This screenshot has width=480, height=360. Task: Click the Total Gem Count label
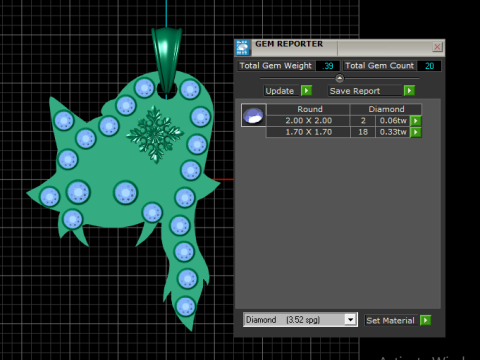379,66
